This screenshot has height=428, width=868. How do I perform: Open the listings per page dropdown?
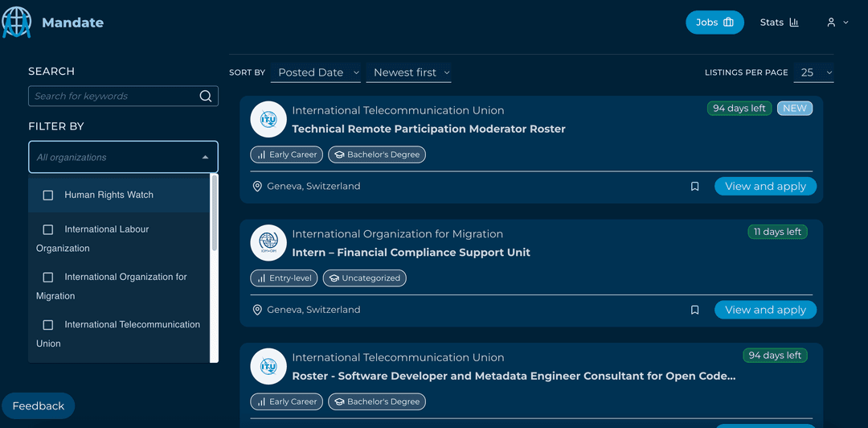tap(813, 72)
